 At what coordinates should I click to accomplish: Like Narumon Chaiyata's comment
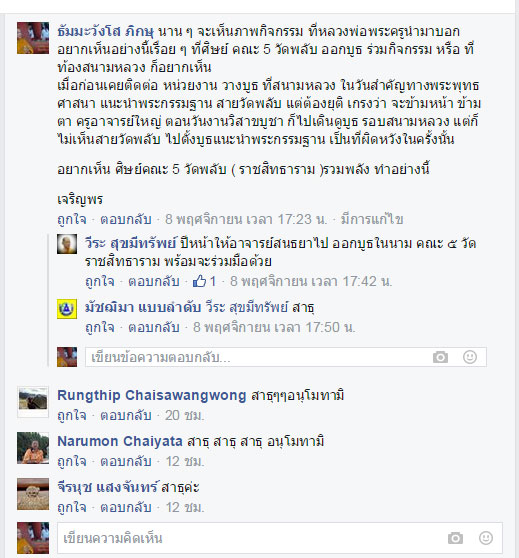point(72,462)
